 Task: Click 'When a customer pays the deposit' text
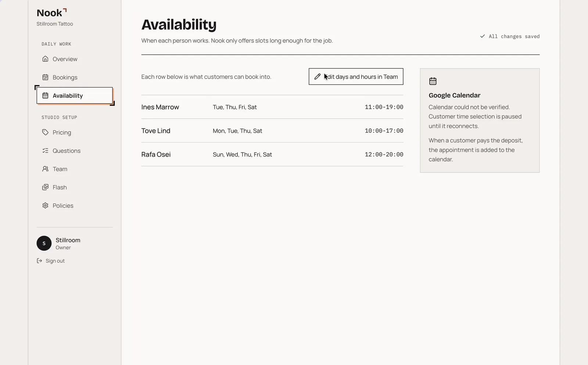(x=476, y=150)
